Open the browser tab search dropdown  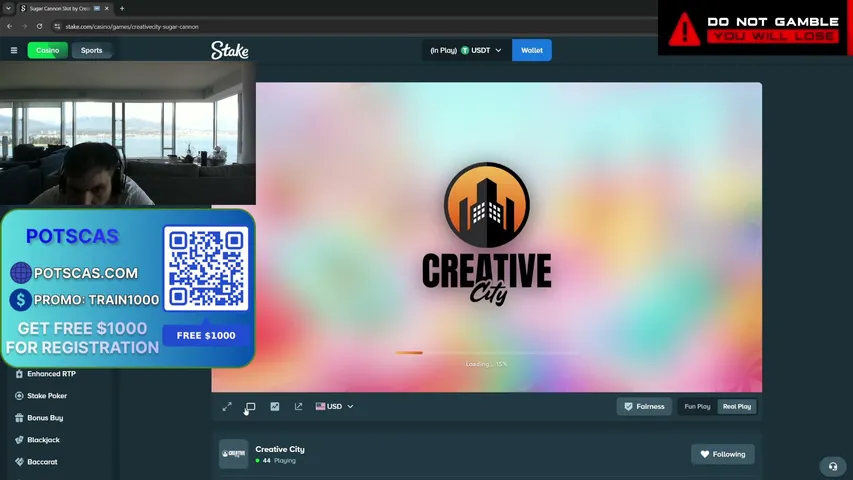[x=8, y=9]
